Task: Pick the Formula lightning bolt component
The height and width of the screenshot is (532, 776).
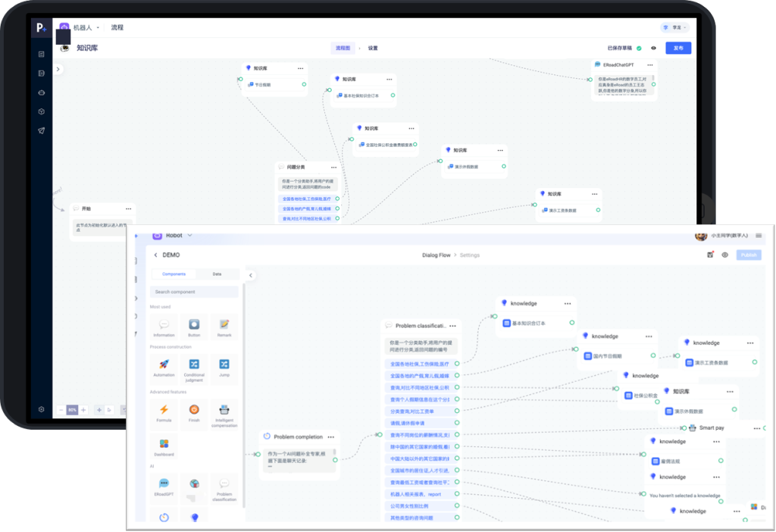Action: [x=164, y=410]
